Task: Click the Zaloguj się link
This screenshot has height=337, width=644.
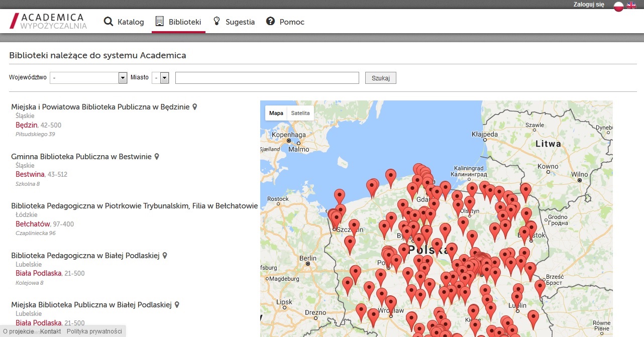Action: 589,5
